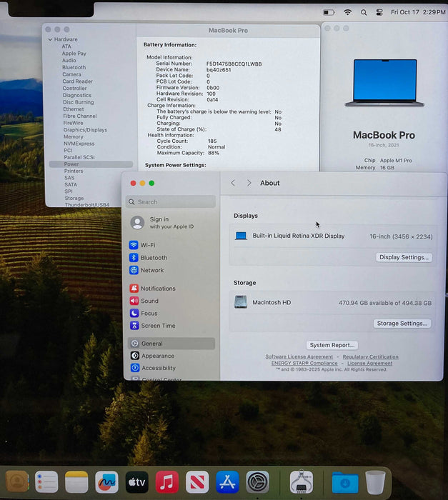Screen dimensions: 448x500
Task: Click the Search field in System Settings
Action: [171, 202]
